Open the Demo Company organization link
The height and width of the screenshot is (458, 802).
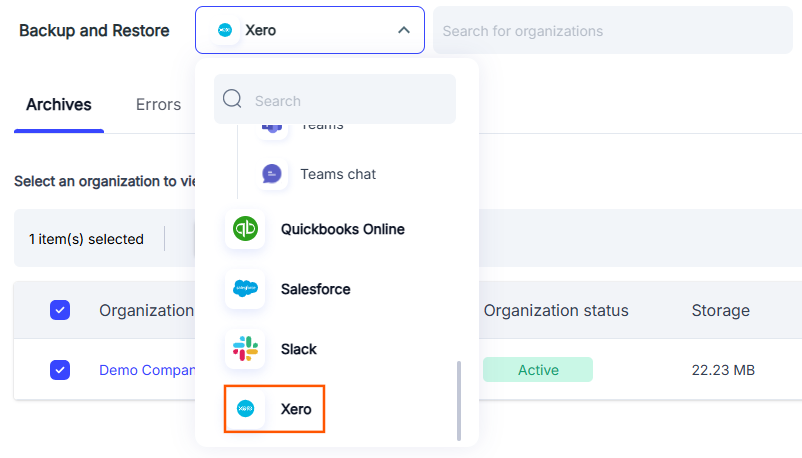(x=147, y=370)
